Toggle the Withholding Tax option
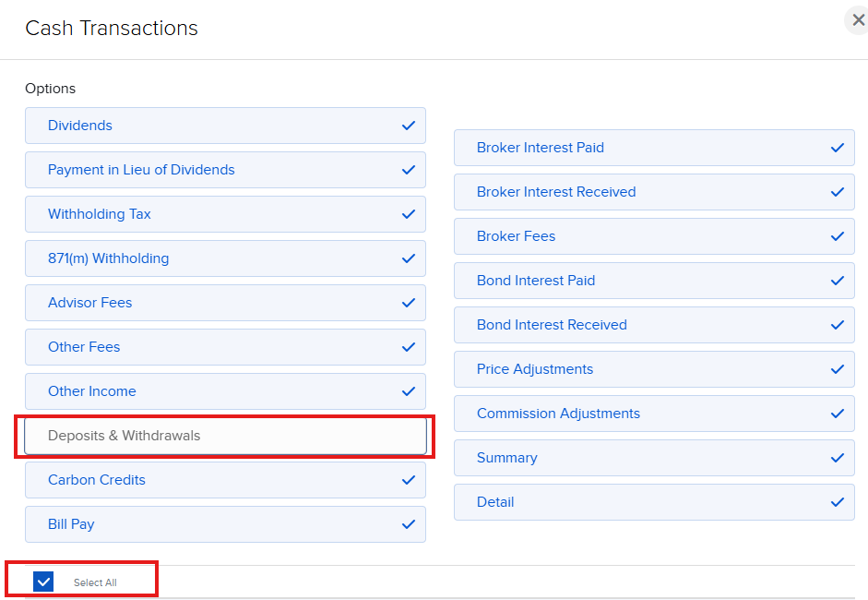The height and width of the screenshot is (600, 868). coord(225,214)
